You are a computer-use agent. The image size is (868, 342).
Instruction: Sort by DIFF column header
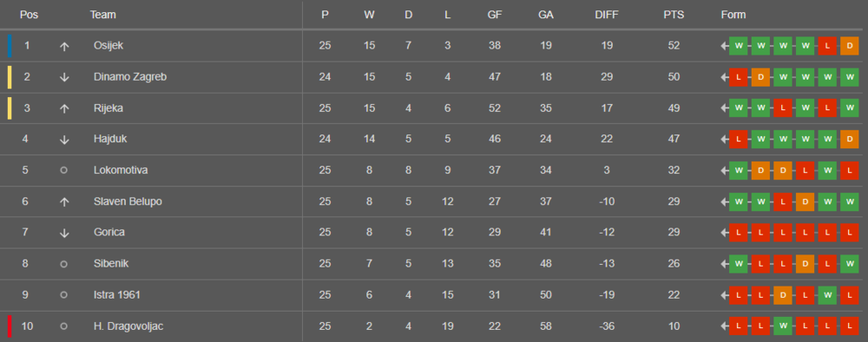click(607, 15)
